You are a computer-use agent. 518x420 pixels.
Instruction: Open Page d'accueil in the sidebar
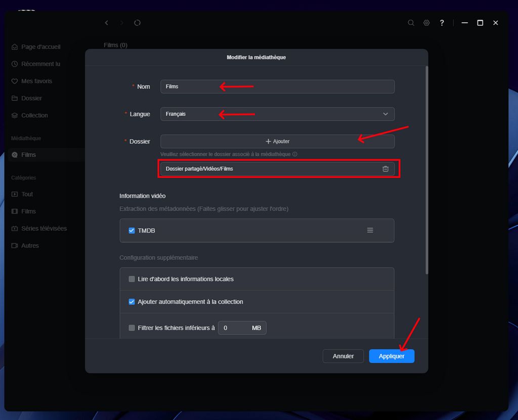coord(40,47)
